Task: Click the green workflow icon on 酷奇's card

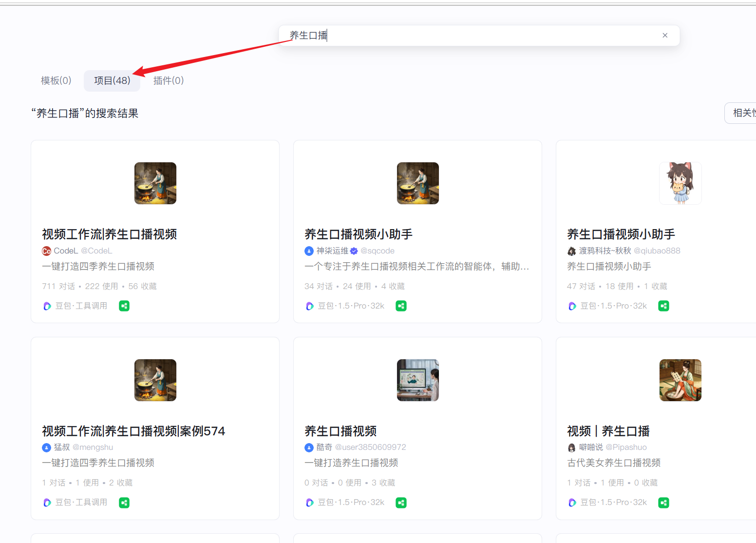Action: pyautogui.click(x=401, y=503)
